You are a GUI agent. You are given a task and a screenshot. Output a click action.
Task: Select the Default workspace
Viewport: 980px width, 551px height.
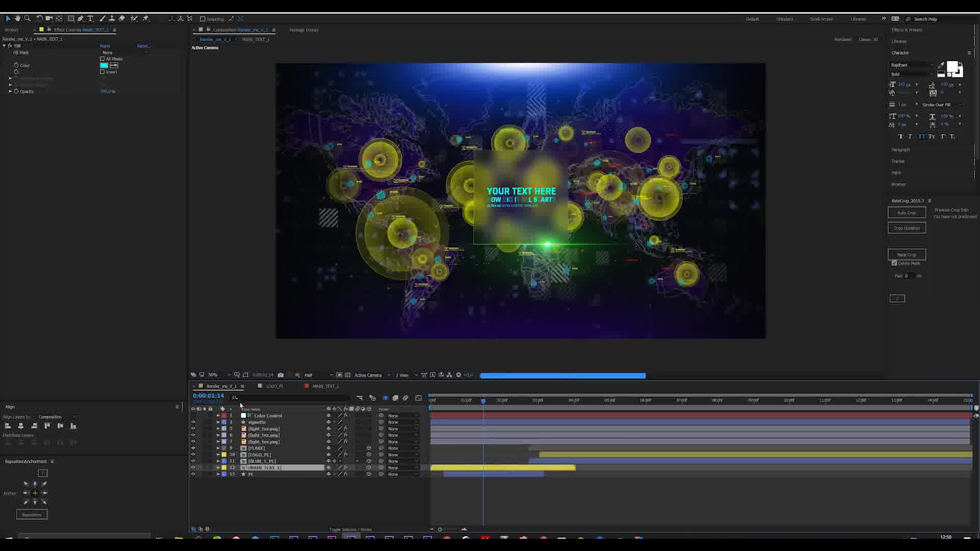[752, 19]
